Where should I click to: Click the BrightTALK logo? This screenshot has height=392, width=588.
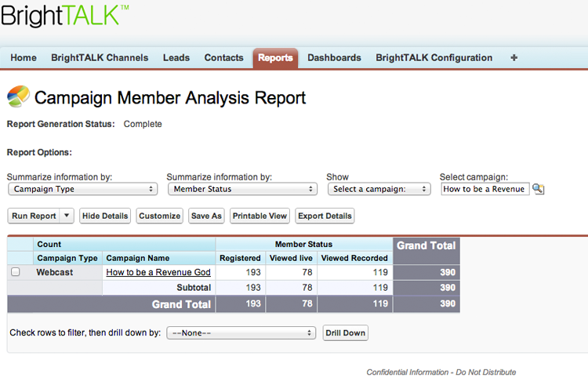tap(65, 16)
